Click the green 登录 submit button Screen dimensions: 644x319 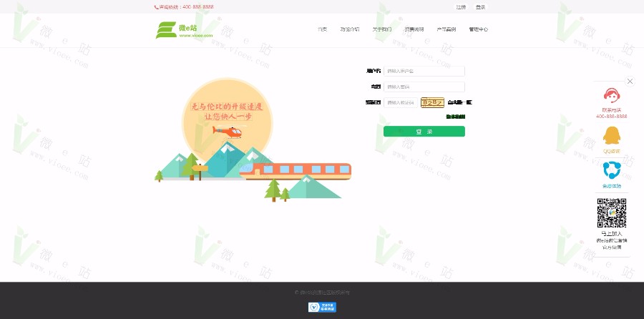pyautogui.click(x=424, y=132)
